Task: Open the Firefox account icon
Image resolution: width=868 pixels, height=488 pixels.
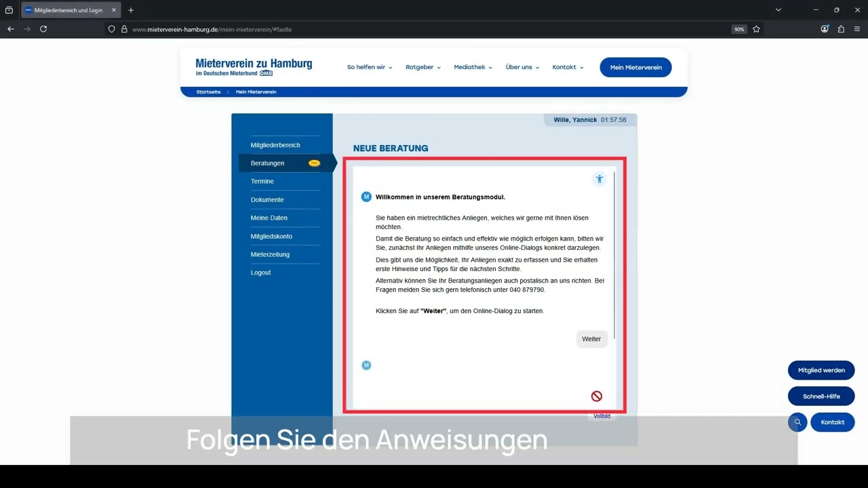Action: [x=825, y=29]
